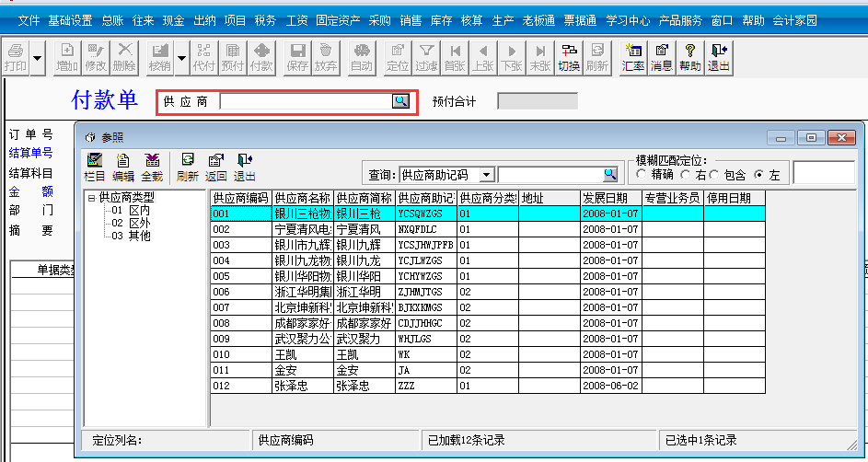The width and height of the screenshot is (868, 462).
Task: Open the 总账 menu
Action: [x=112, y=20]
